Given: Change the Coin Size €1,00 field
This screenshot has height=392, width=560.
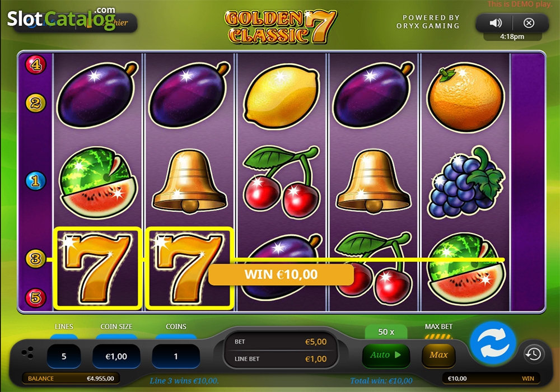Looking at the screenshot, I should tap(116, 356).
